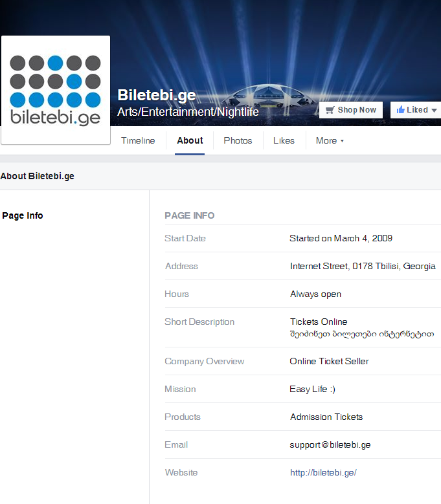The image size is (441, 504).
Task: Click the Biletebi.ge page title on cover
Action: (x=157, y=95)
